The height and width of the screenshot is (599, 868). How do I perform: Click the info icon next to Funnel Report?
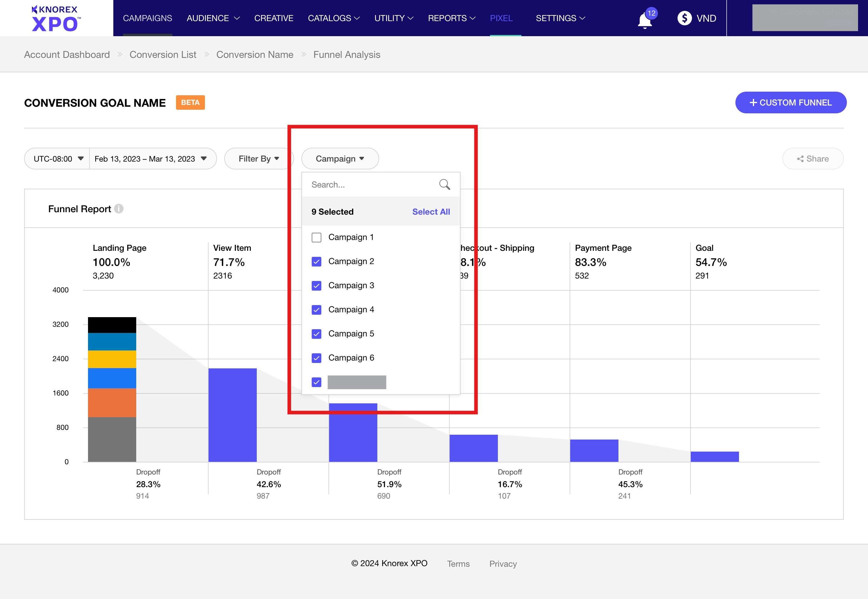tap(119, 209)
